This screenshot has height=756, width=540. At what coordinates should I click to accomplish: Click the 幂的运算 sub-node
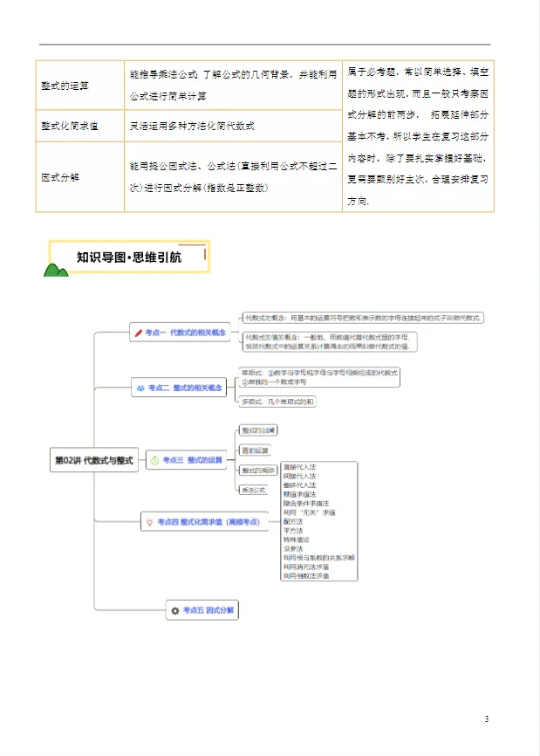tap(255, 450)
